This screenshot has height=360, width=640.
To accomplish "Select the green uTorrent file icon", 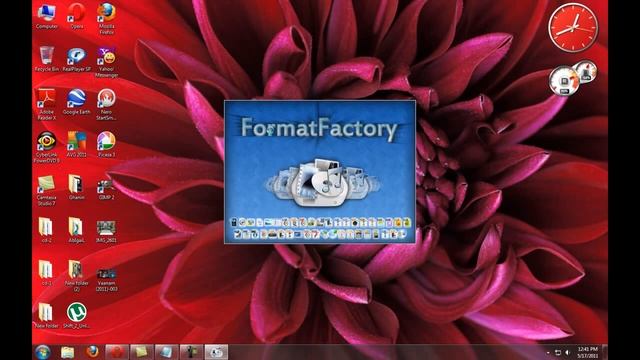I will coord(76,315).
